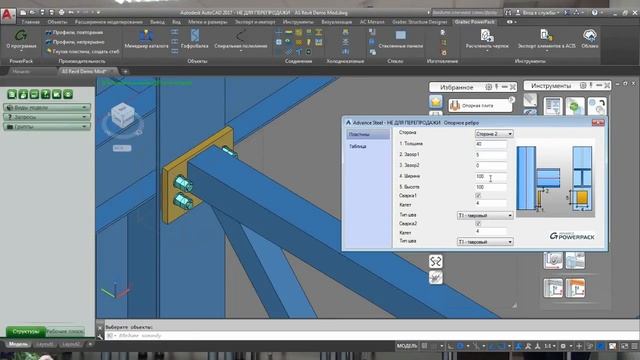
Task: Click the plus icon in the status bar
Action: (579, 346)
